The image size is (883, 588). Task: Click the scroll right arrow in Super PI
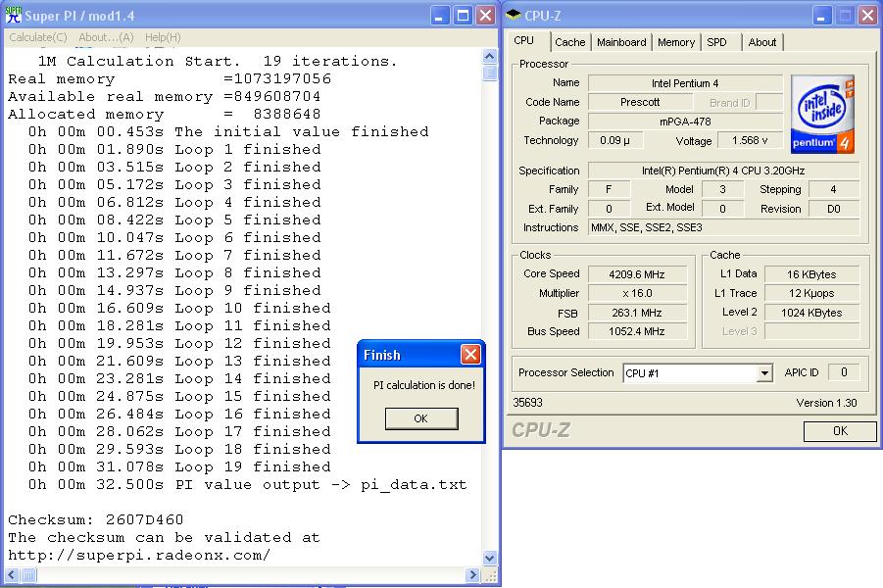click(473, 575)
